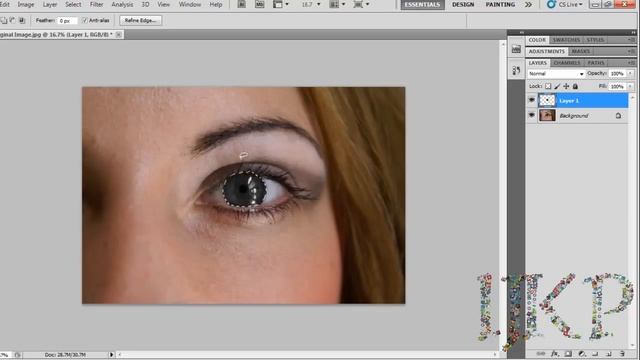Lock layer position with move icon
The width and height of the screenshot is (640, 360).
click(x=566, y=86)
